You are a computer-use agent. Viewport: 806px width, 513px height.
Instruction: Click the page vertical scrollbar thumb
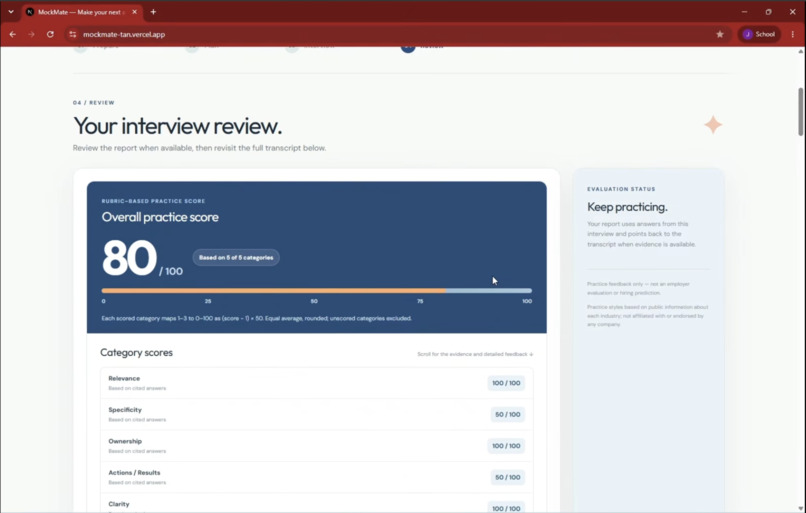800,112
